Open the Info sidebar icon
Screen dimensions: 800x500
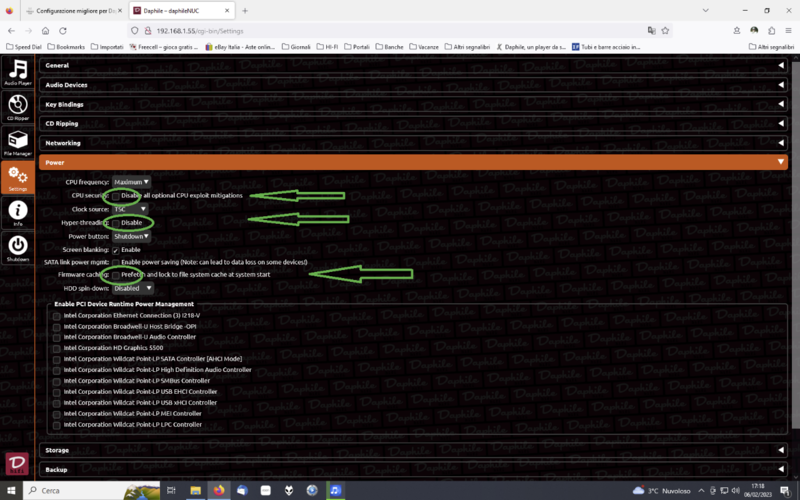(17, 212)
